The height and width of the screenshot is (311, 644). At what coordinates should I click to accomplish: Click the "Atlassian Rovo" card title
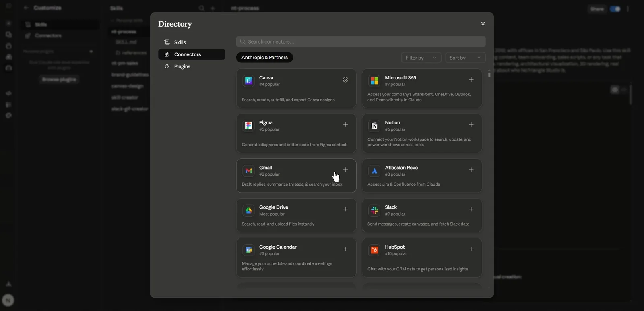pyautogui.click(x=401, y=168)
